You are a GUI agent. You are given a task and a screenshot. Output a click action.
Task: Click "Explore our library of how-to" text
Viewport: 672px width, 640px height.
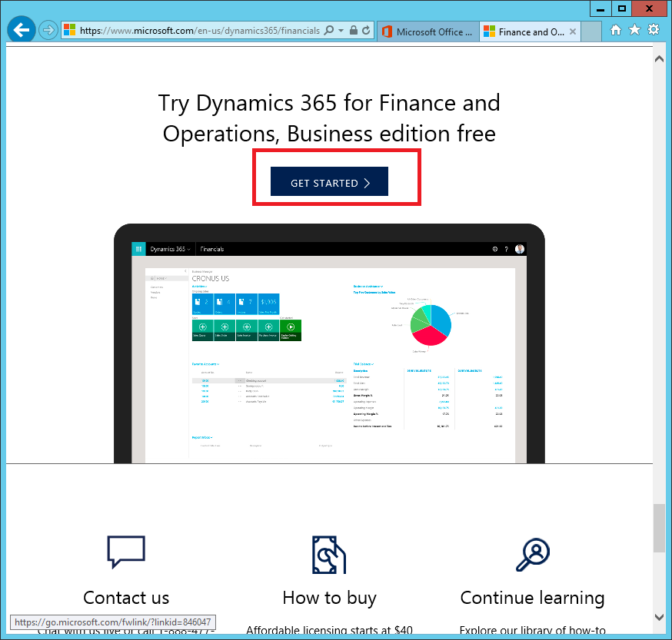[x=532, y=631]
